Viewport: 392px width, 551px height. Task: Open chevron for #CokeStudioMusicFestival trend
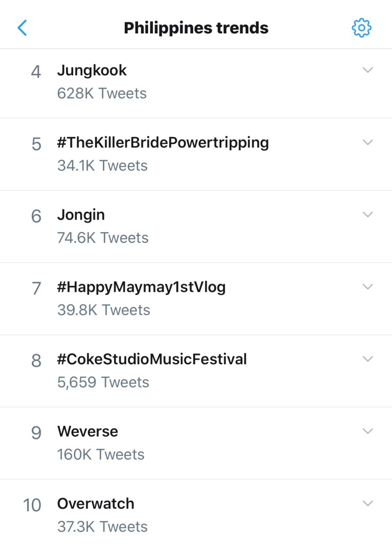pos(368,358)
